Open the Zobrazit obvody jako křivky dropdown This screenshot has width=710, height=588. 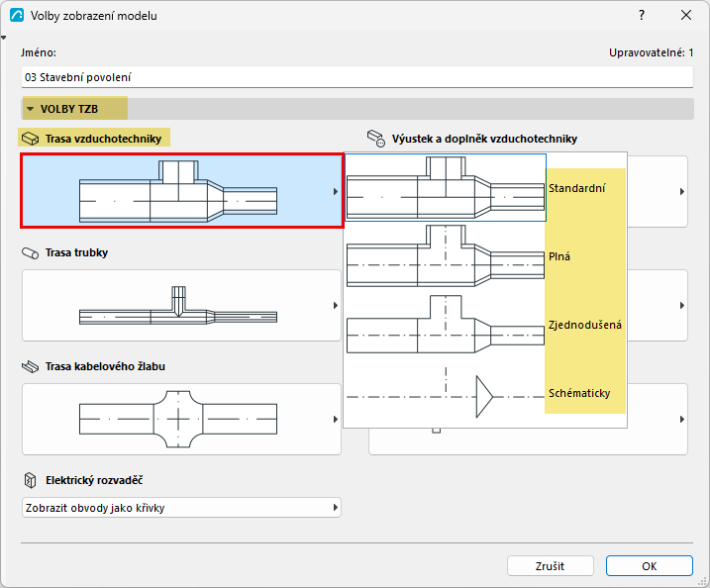tap(181, 508)
